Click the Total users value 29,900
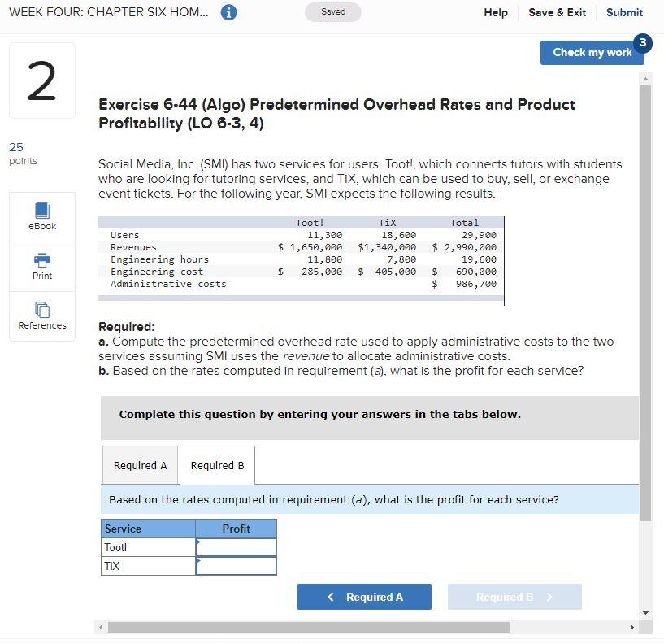 point(479,235)
